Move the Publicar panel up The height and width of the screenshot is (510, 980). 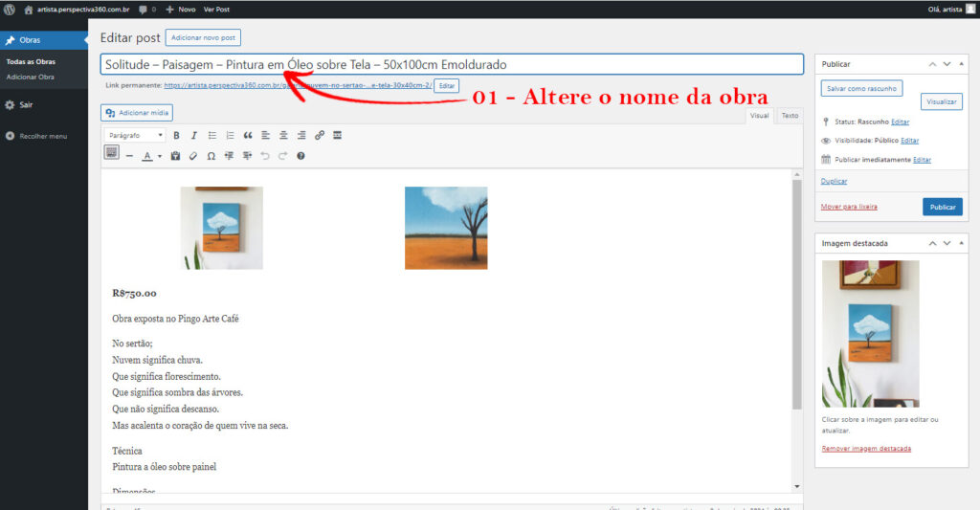932,64
